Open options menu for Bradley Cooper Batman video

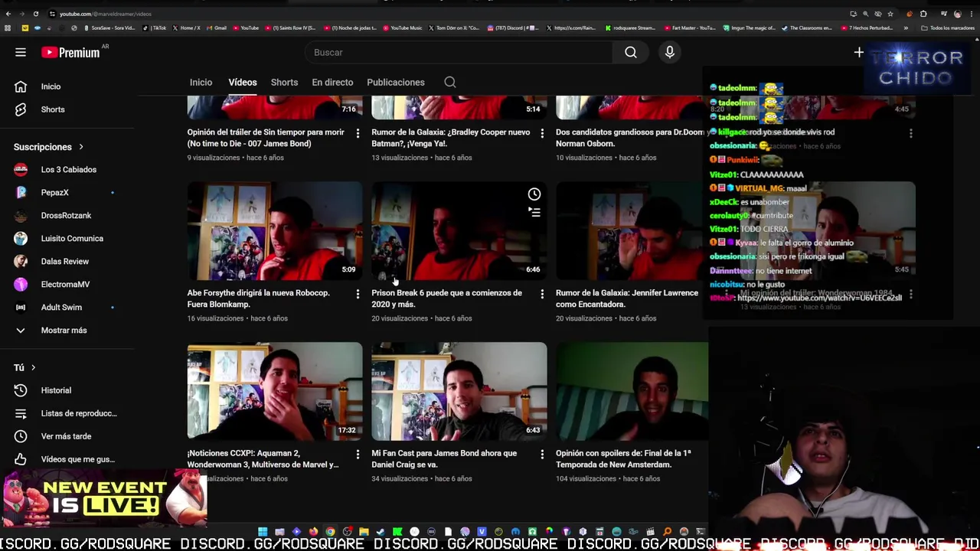pyautogui.click(x=542, y=133)
